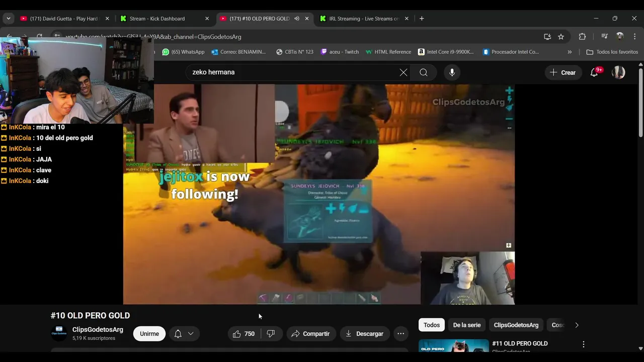
Task: Open the HTML Reference bookmark
Action: tap(388, 52)
